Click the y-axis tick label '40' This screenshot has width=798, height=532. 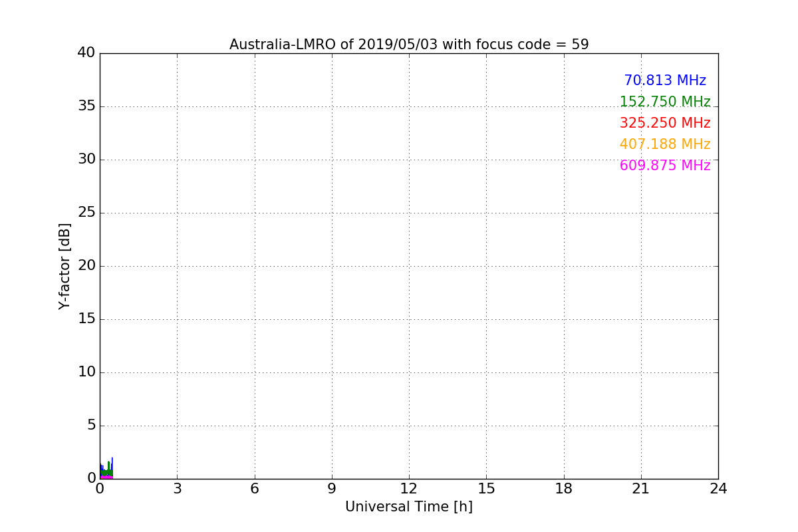click(x=86, y=53)
